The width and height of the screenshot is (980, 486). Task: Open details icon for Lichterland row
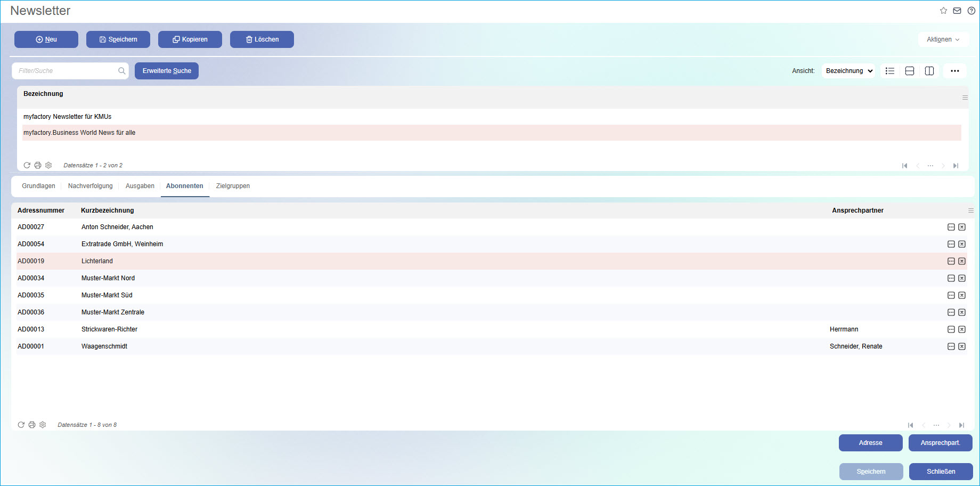pyautogui.click(x=951, y=261)
